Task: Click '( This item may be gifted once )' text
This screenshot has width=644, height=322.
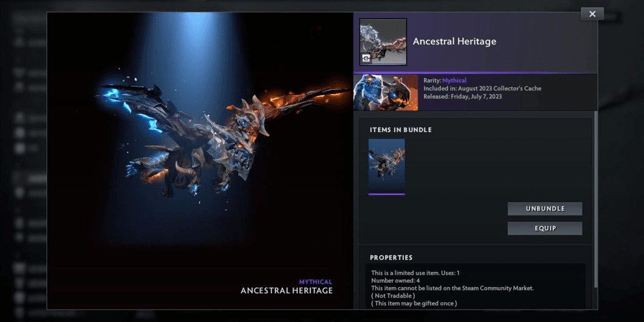Action: (x=414, y=303)
